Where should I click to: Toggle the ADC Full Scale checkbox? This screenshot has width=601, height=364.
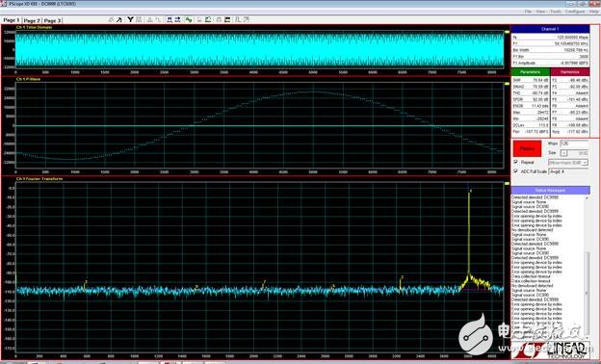point(515,171)
